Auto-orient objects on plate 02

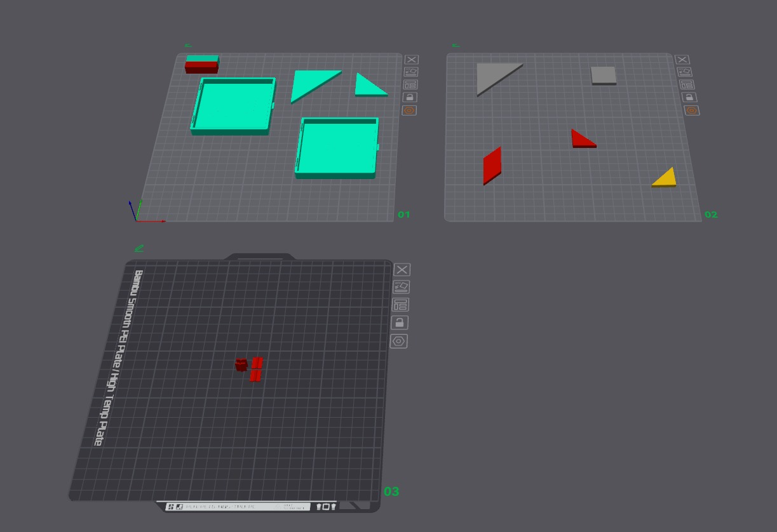coord(684,72)
